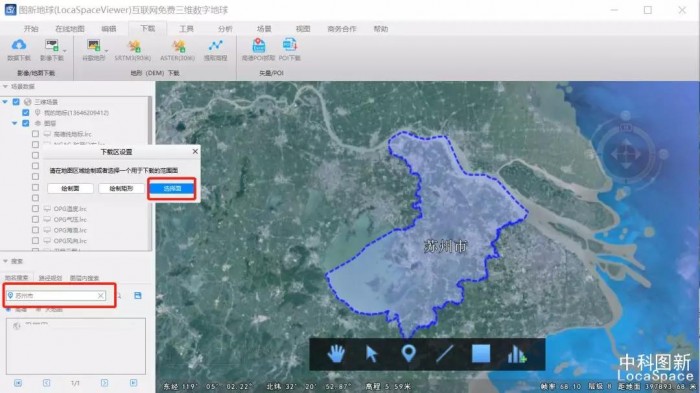700x393 pixels.
Task: Click the blue 选择面 button
Action: (172, 188)
